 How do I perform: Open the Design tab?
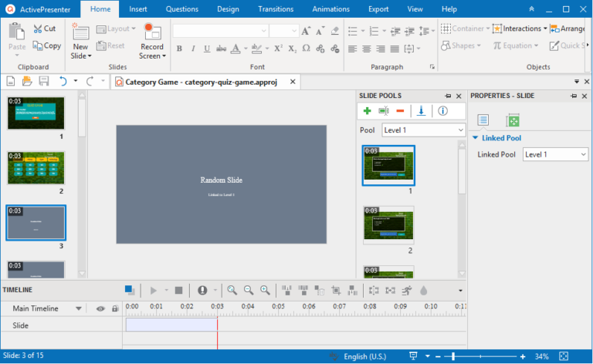(x=228, y=9)
